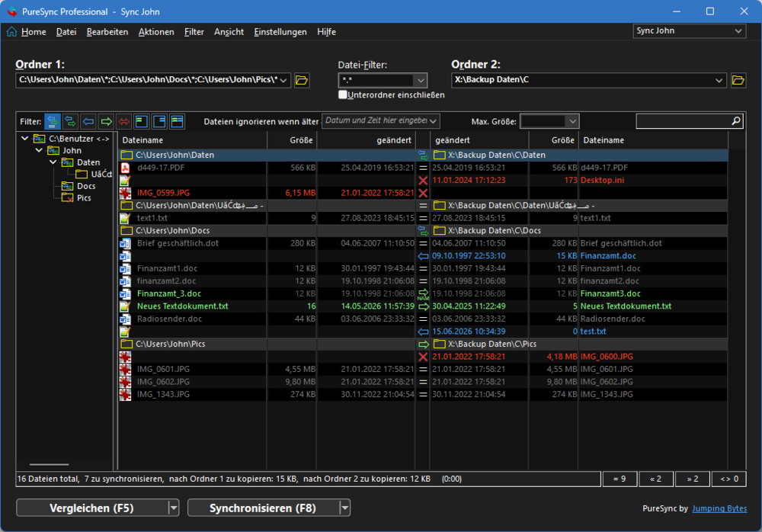Click the '» 2' counter button

(x=693, y=479)
